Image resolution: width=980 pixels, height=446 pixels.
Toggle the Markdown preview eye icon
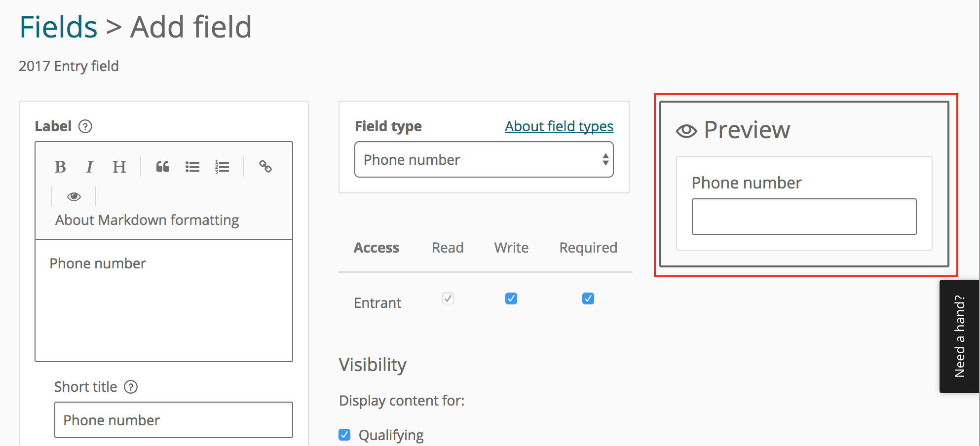click(x=74, y=196)
